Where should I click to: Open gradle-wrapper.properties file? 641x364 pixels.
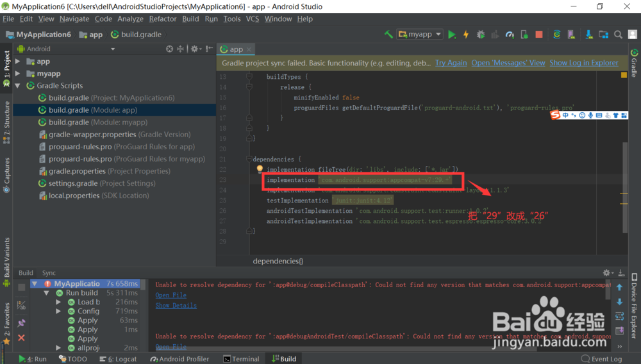tap(115, 135)
